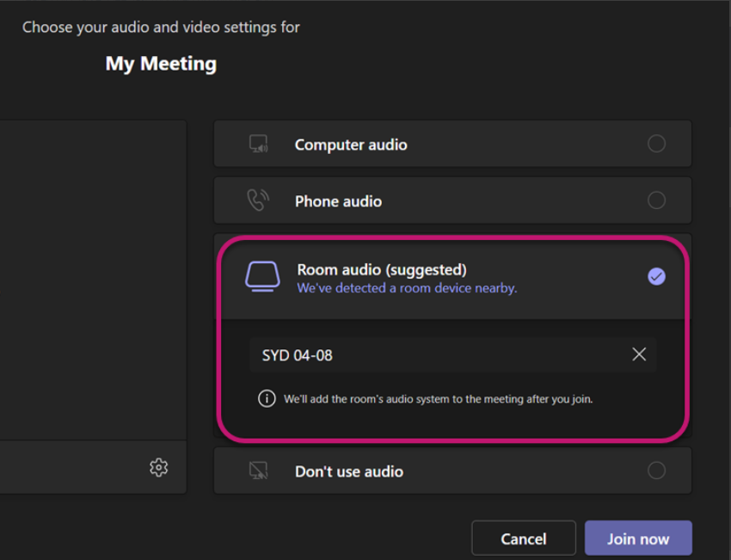Click the video preview pane area
This screenshot has width=731, height=560.
93,280
